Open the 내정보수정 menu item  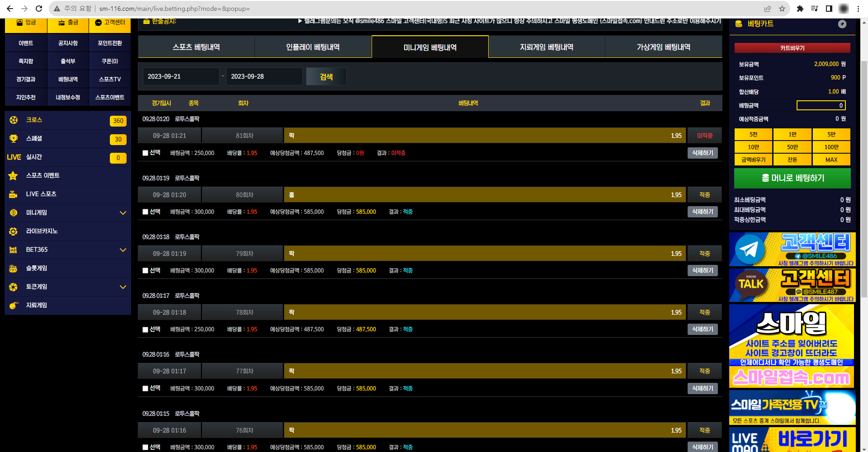click(x=68, y=97)
